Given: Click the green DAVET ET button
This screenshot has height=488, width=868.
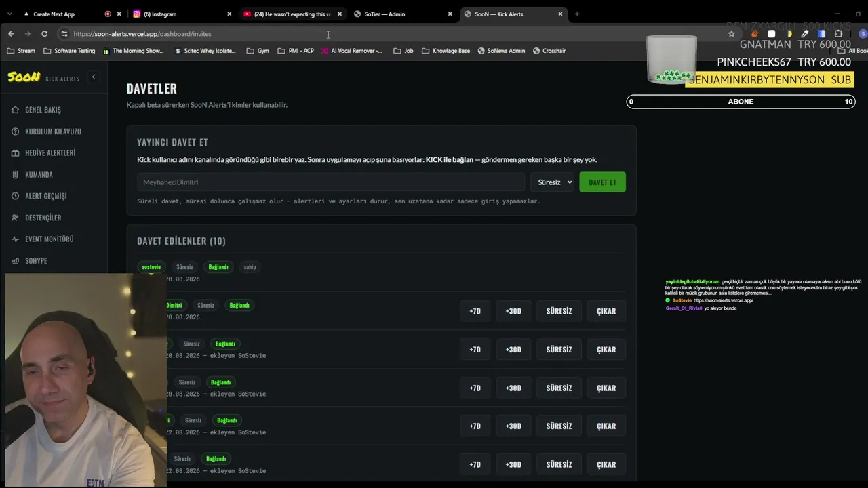Looking at the screenshot, I should (602, 182).
